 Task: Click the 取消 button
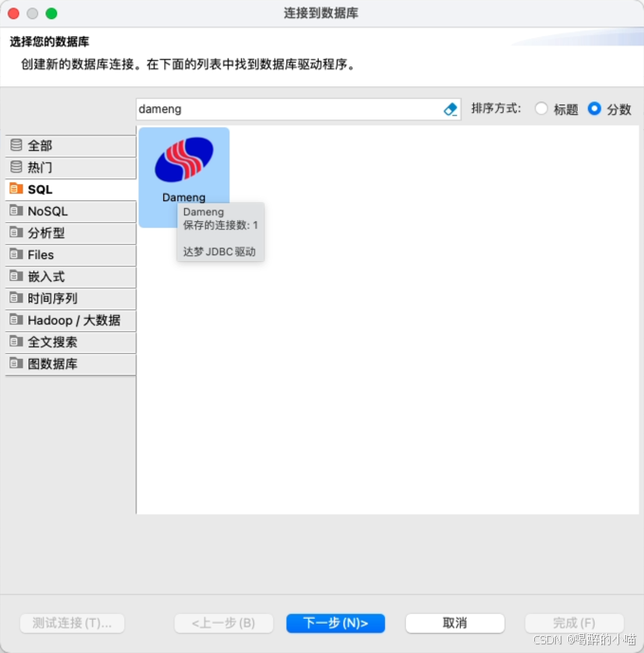point(454,623)
